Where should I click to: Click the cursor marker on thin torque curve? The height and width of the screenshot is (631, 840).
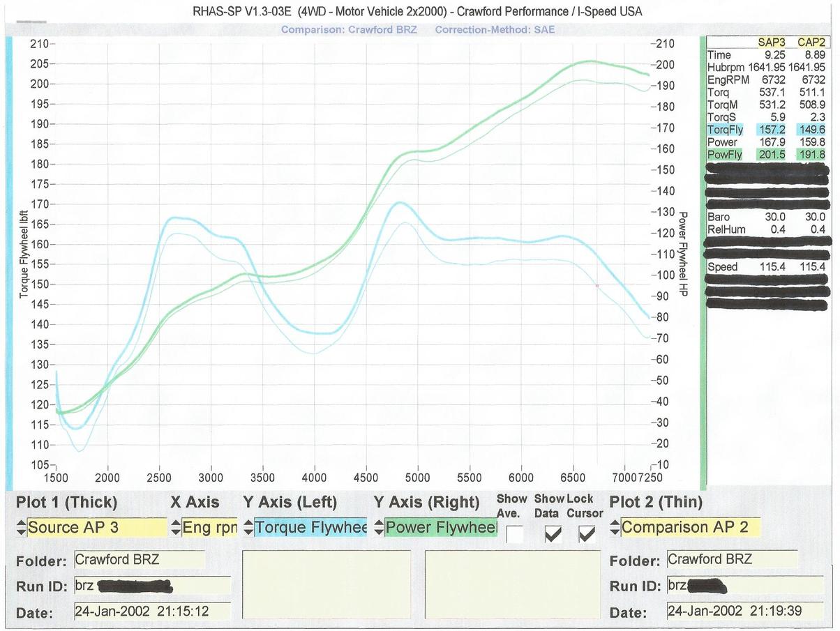tap(597, 285)
